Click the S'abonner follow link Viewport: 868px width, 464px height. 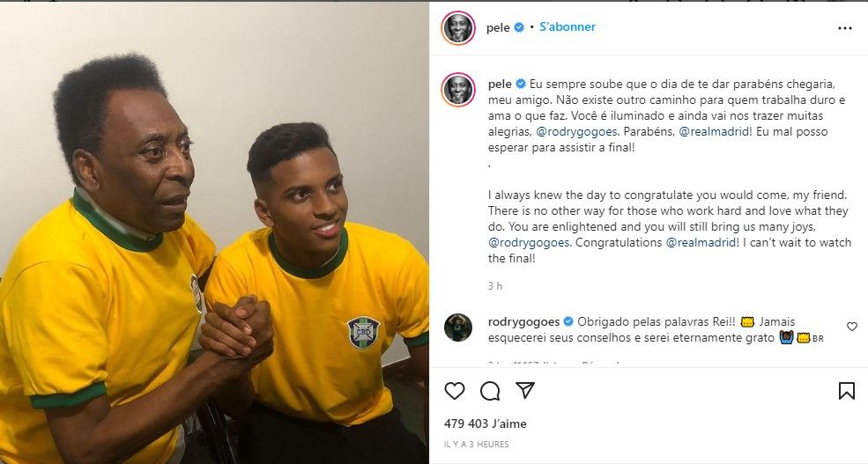coord(568,26)
